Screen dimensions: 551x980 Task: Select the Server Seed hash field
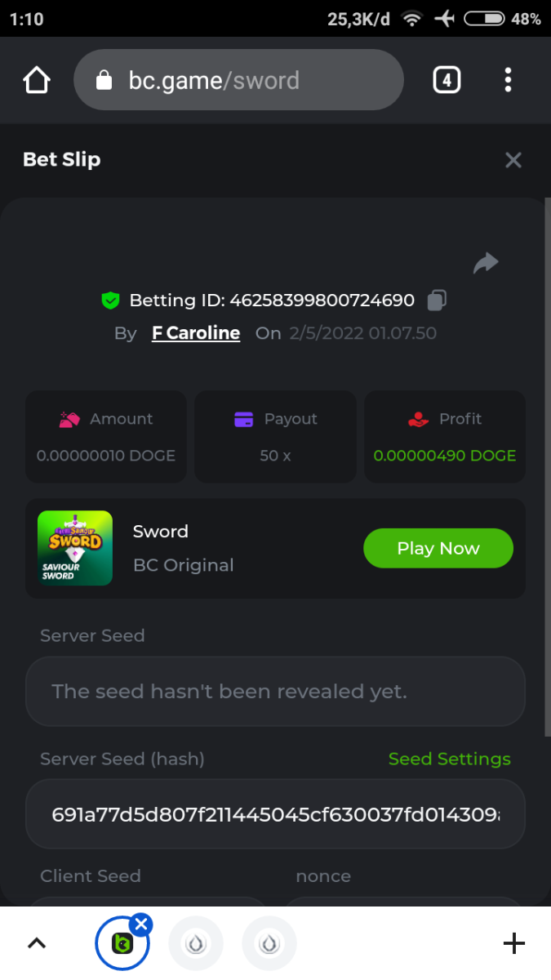click(275, 814)
